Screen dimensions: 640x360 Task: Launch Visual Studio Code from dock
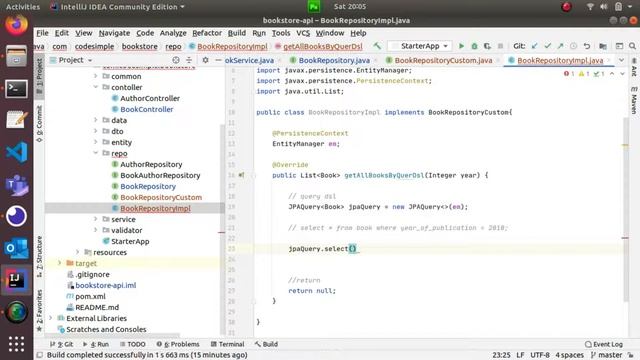[x=16, y=152]
